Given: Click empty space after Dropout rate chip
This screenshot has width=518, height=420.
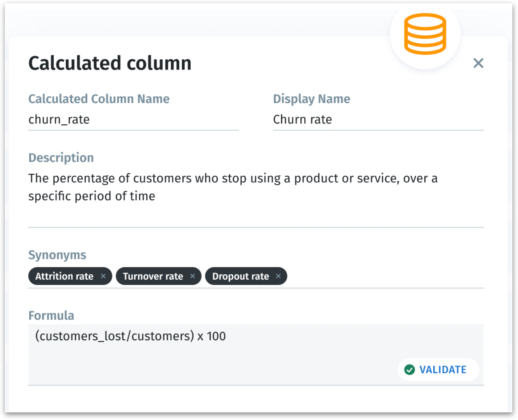Looking at the screenshot, I should 381,276.
